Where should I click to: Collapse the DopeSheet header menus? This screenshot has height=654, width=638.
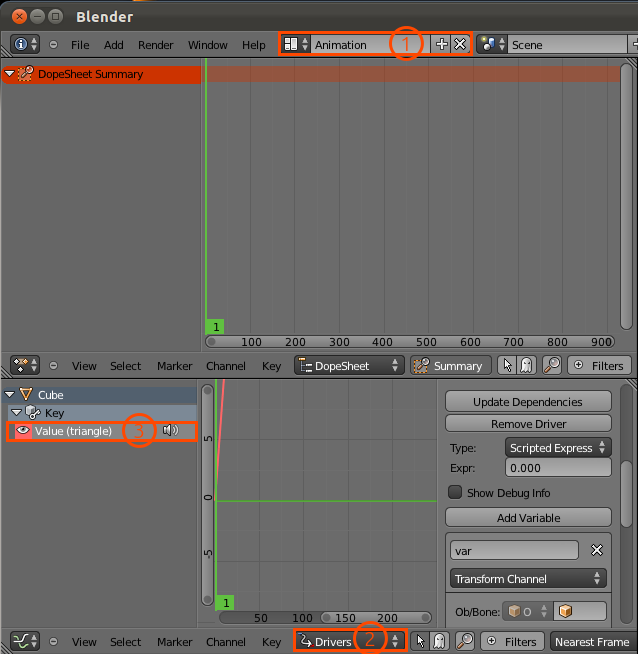[53, 366]
